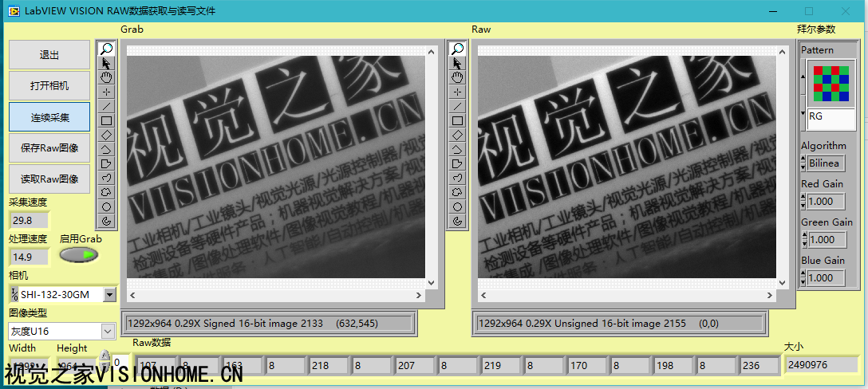868x389 pixels.
Task: Click the 读取Raw图像 read button
Action: coord(49,179)
